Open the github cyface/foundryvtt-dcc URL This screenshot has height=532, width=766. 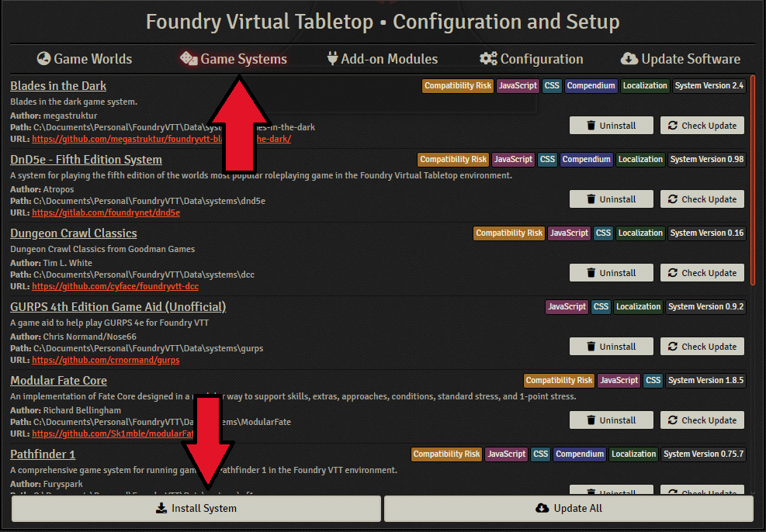coord(116,286)
